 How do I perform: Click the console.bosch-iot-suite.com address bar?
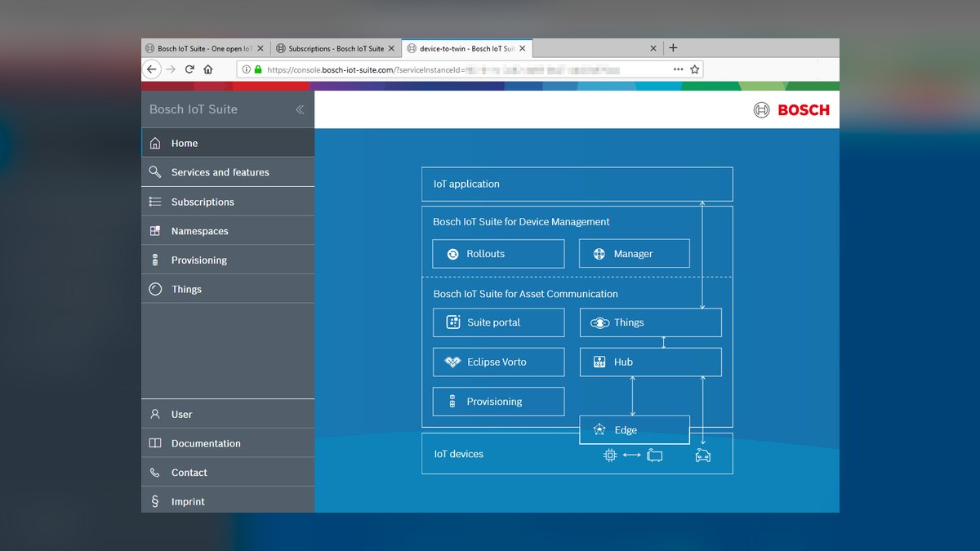point(470,69)
